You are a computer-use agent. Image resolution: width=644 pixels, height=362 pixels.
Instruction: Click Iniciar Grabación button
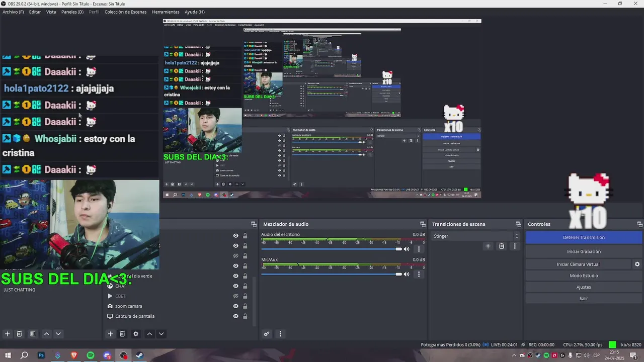click(x=584, y=251)
